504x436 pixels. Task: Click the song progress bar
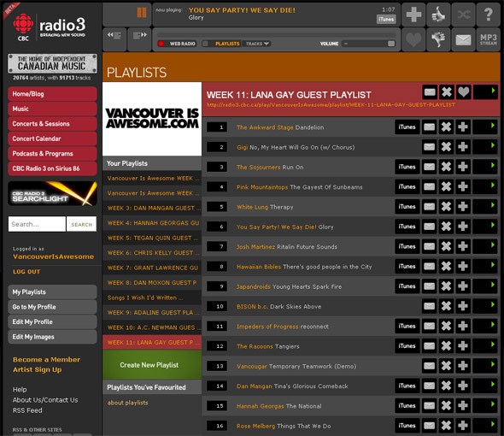(277, 34)
